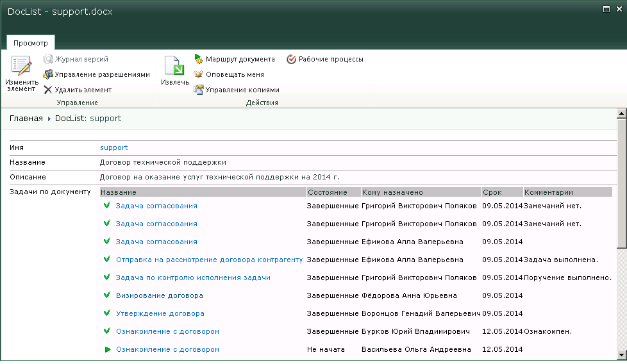The width and height of the screenshot is (627, 364).
Task: Open Рабочие процессы workflows
Action: click(325, 59)
